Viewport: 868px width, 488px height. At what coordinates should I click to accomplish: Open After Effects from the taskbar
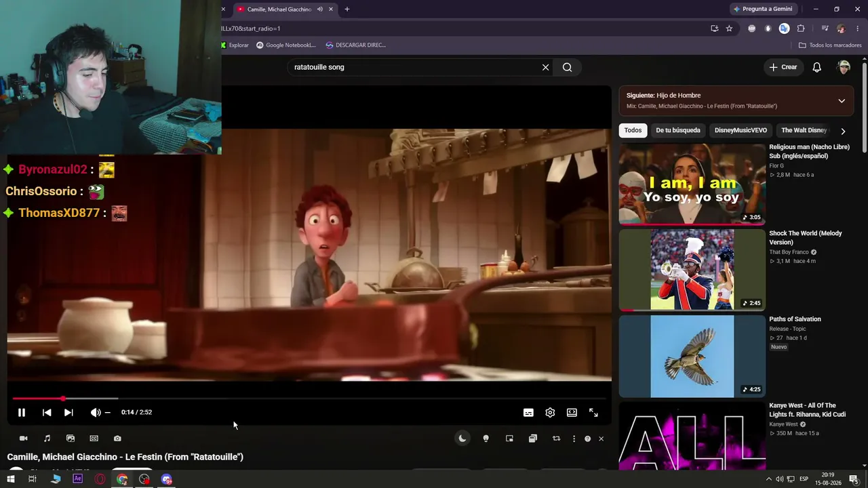(77, 479)
